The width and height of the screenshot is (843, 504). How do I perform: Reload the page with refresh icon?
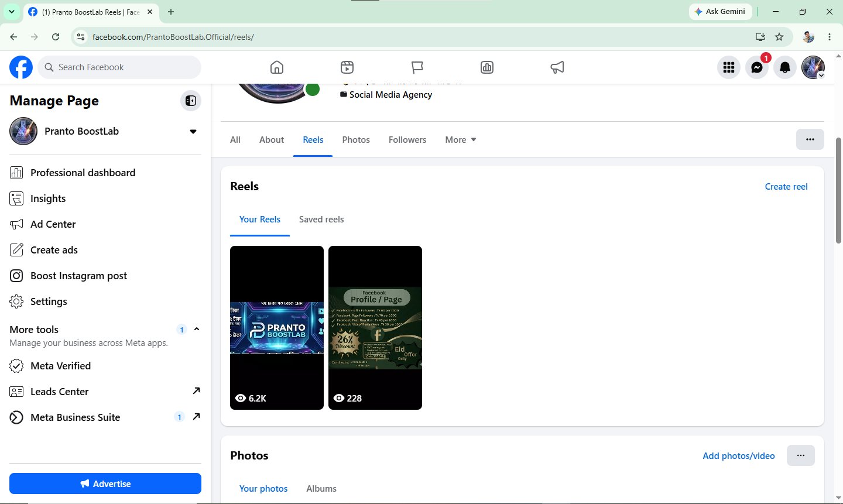[56, 37]
